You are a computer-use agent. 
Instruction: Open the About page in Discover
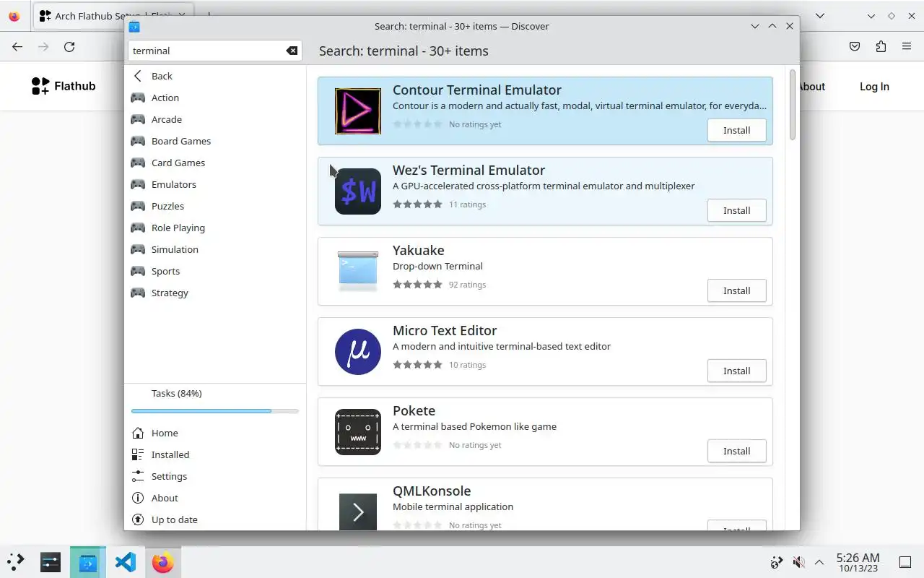click(x=215, y=498)
